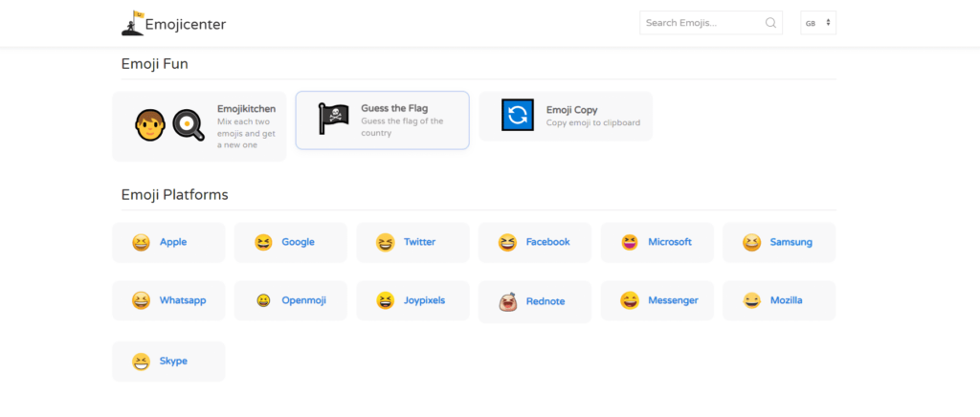The image size is (980, 417).
Task: Click the blue sync arrows icon
Action: pos(517,115)
